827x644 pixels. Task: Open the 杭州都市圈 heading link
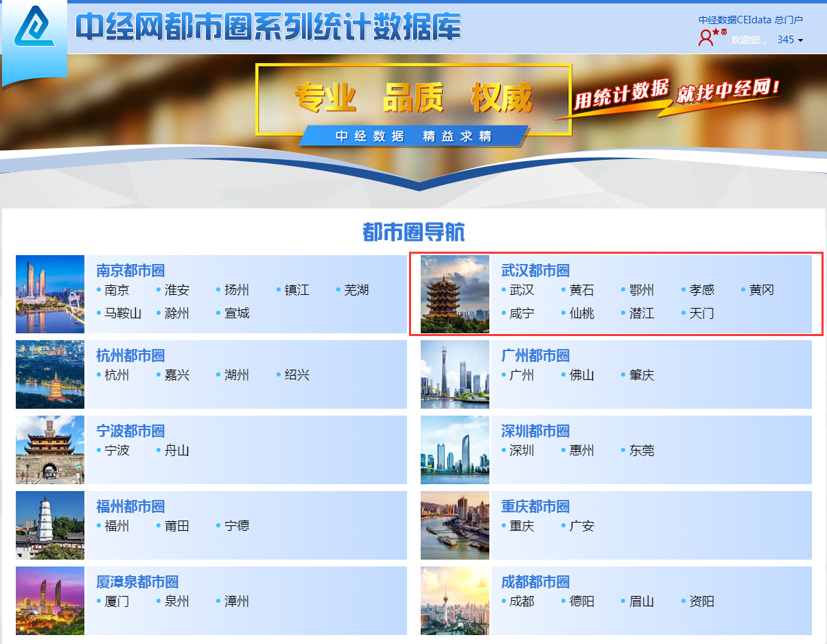tap(130, 355)
